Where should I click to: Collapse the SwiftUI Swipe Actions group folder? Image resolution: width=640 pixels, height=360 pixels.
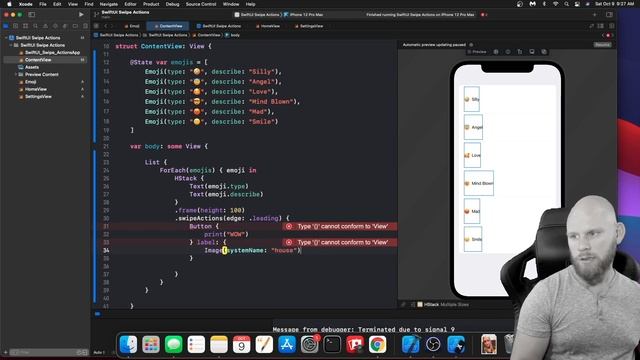[11, 45]
